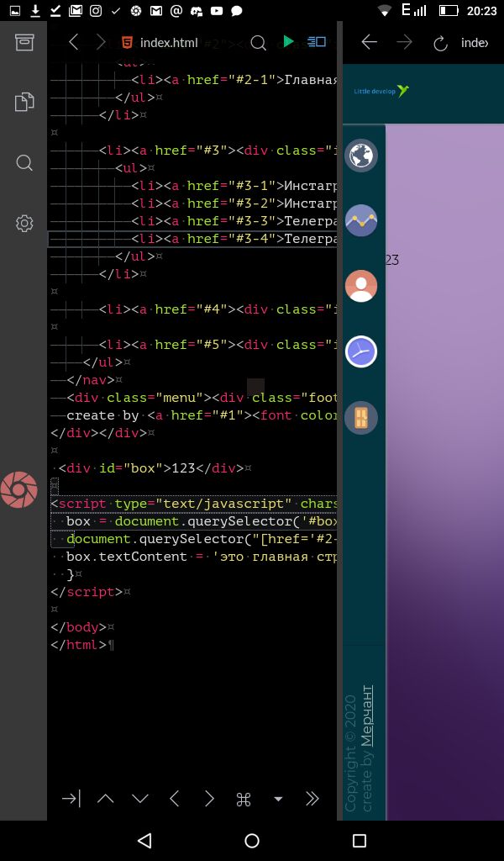Click the Мерчант link in footer
Image resolution: width=504 pixels, height=861 pixels.
[x=367, y=716]
